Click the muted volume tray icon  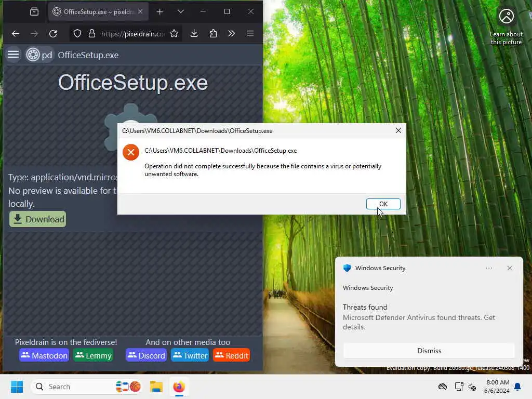pyautogui.click(x=472, y=387)
